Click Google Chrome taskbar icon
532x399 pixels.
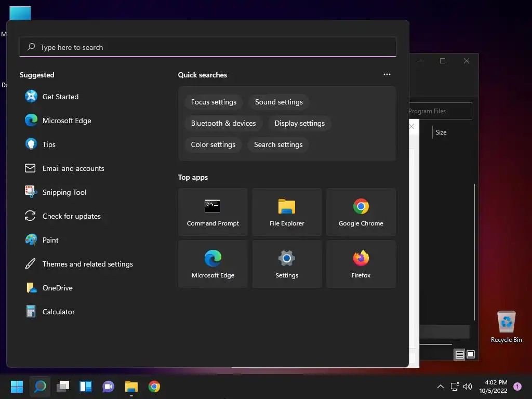click(154, 387)
